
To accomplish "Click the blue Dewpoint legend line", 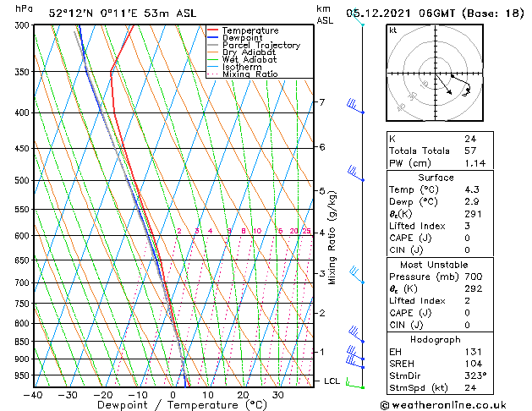I will [x=212, y=37].
